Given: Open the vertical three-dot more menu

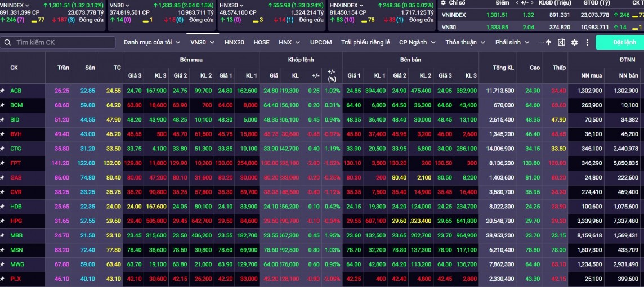Looking at the screenshot, I should (587, 42).
